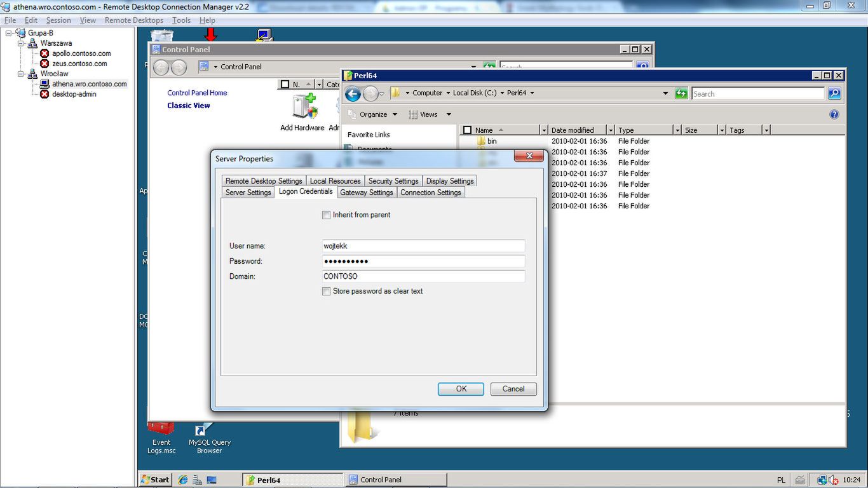The image size is (868, 488).
Task: Select apollo.contoso.com server in the tree
Action: (x=81, y=53)
